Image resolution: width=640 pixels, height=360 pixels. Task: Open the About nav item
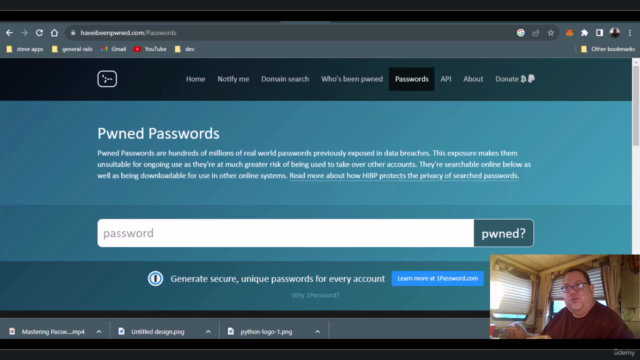pos(473,79)
